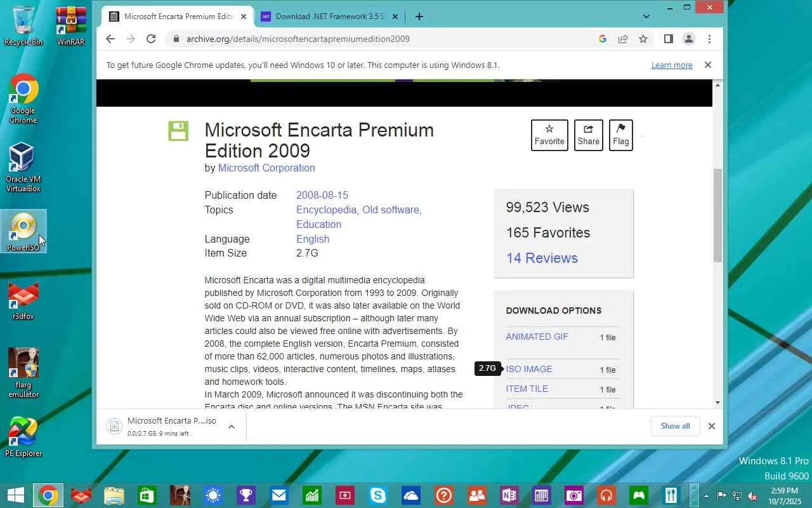Launch Windows Store from the taskbar
The image size is (812, 508).
click(x=147, y=495)
